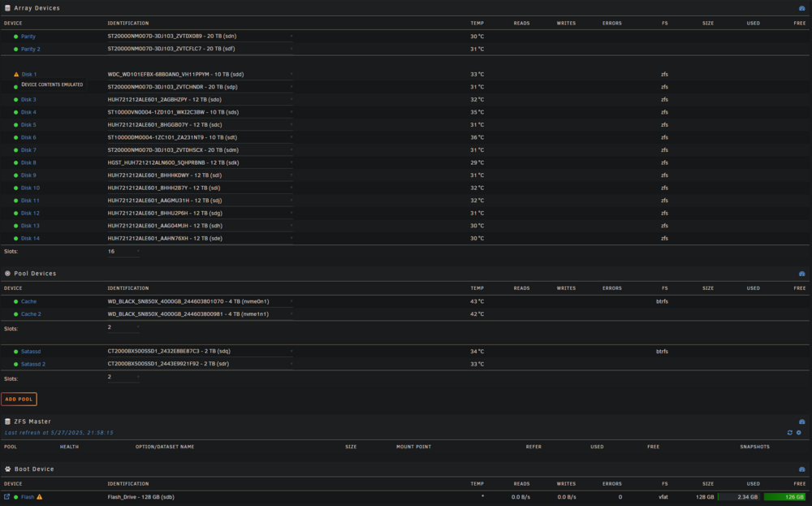Click the MOUNT POINT column header
The width and height of the screenshot is (812, 506).
tap(414, 447)
